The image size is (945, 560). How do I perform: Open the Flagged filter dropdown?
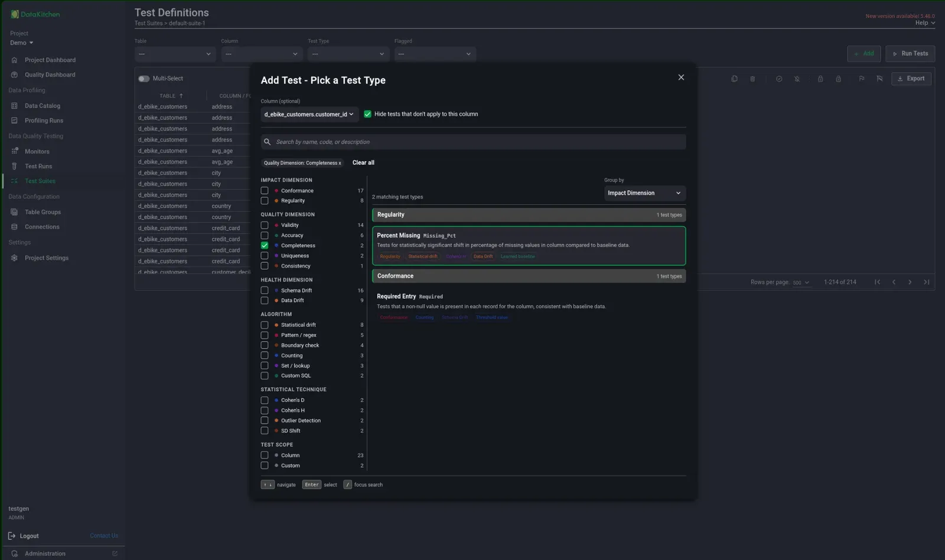click(435, 54)
